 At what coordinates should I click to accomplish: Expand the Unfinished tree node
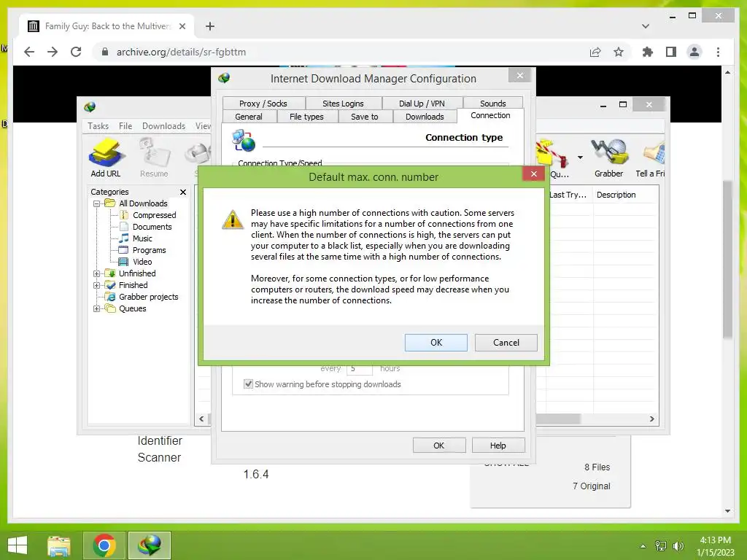click(x=96, y=273)
